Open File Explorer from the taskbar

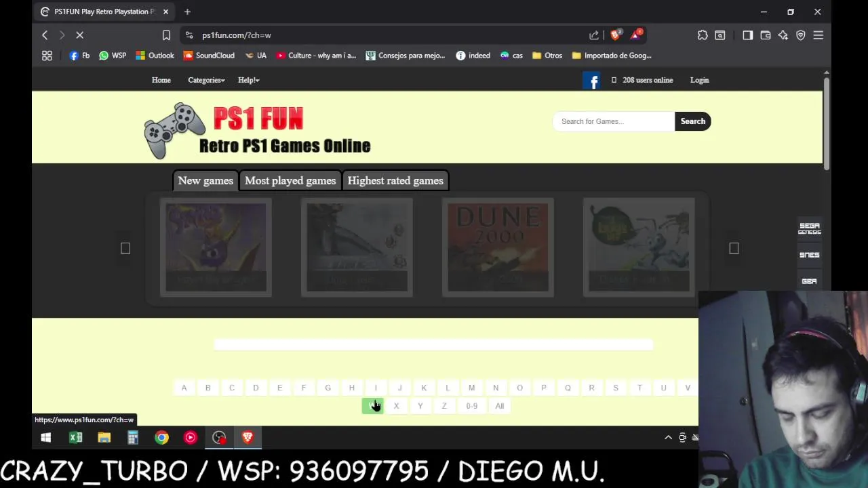click(104, 438)
